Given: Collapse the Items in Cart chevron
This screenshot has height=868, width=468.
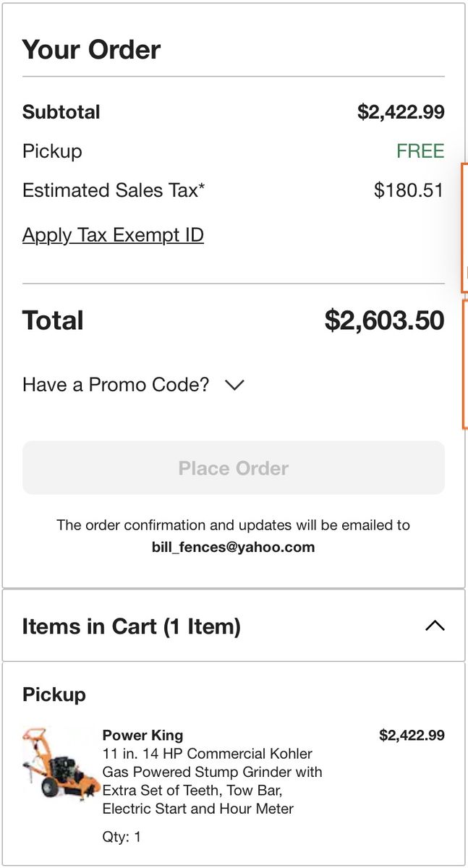Looking at the screenshot, I should pyautogui.click(x=435, y=626).
